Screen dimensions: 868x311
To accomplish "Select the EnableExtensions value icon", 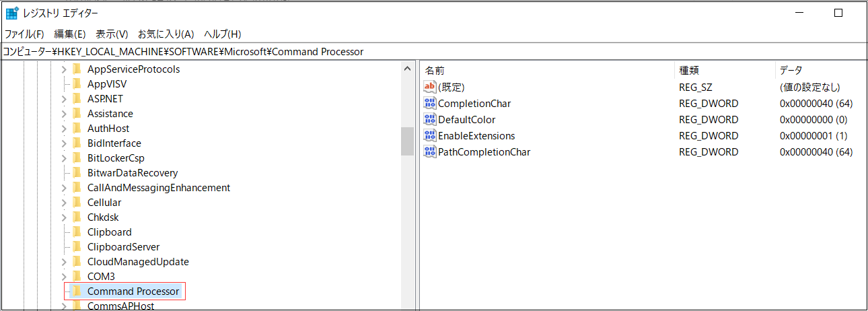I will pyautogui.click(x=430, y=136).
